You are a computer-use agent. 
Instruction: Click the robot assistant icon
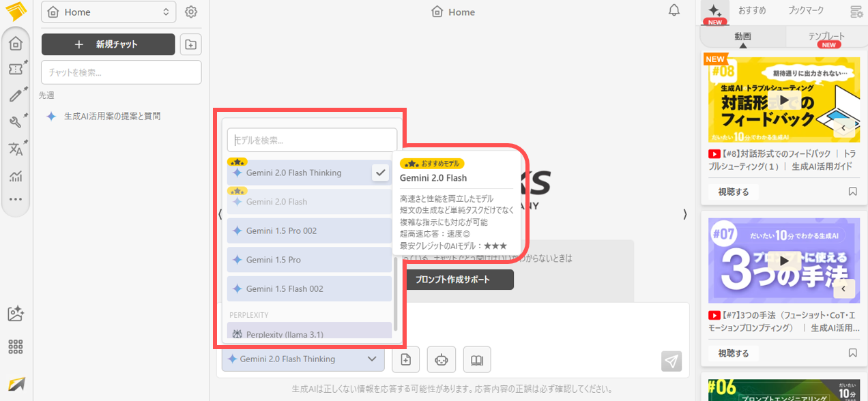pos(442,359)
